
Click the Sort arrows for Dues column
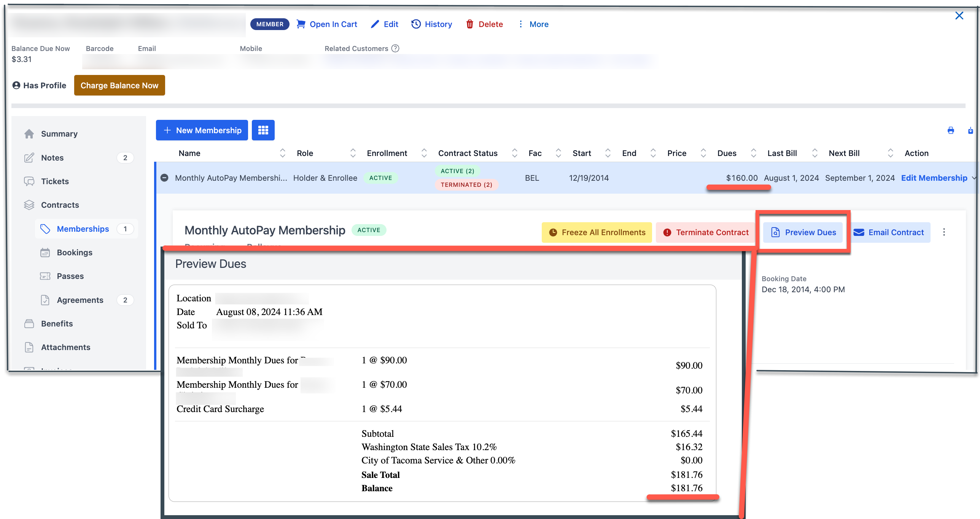[x=754, y=153]
